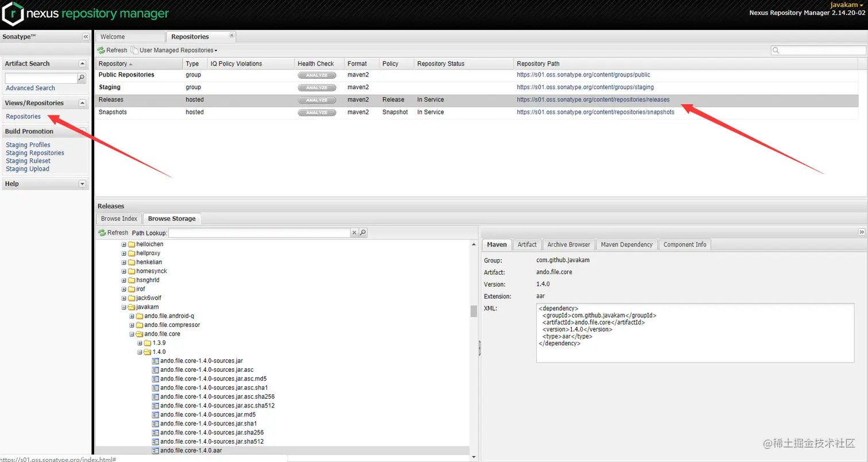The height and width of the screenshot is (462, 868).
Task: Click the file icon of ando.file.core-1.4.0-sources.jar.asc.md5
Action: (155, 379)
